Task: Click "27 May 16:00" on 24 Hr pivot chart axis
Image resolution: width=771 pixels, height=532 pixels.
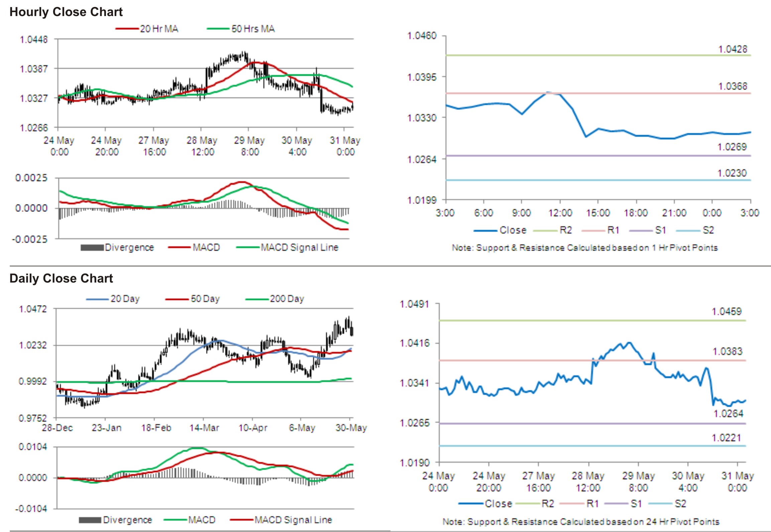Action: [538, 482]
